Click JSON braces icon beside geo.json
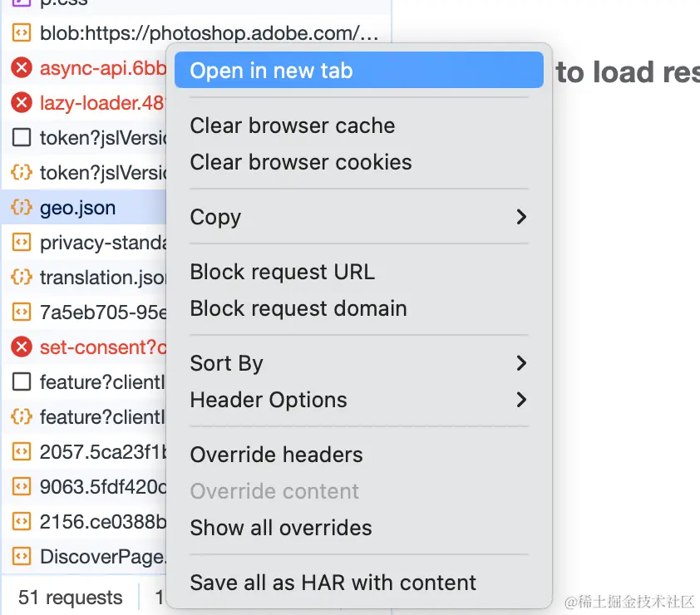700x615 pixels. [22, 208]
